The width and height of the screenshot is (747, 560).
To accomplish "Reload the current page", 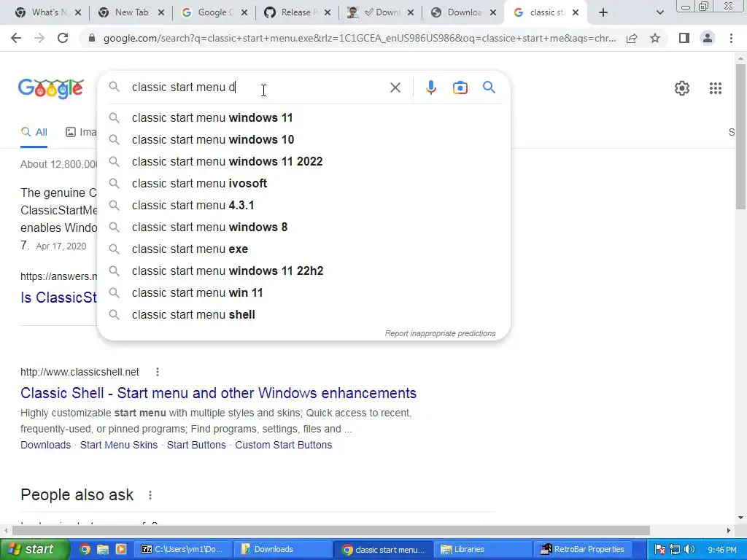I will click(x=63, y=38).
